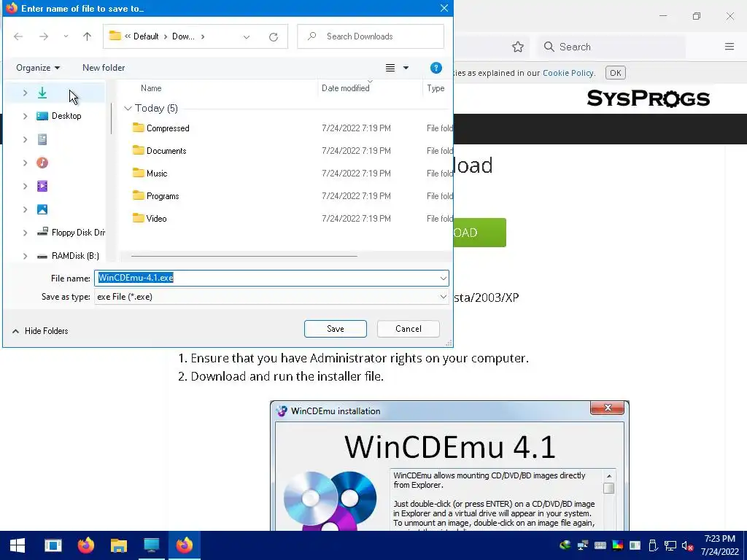The height and width of the screenshot is (560, 747).
Task: Switch to active Firefox taskbar window
Action: (x=185, y=545)
